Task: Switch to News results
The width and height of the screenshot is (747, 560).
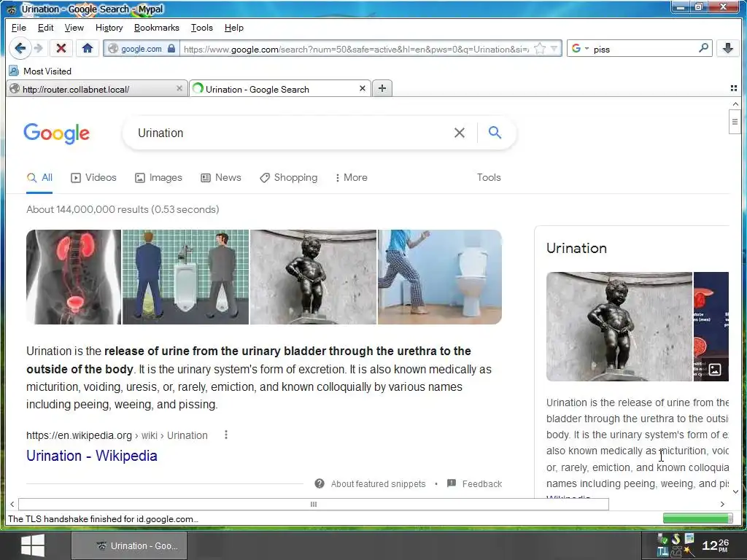Action: [x=220, y=178]
